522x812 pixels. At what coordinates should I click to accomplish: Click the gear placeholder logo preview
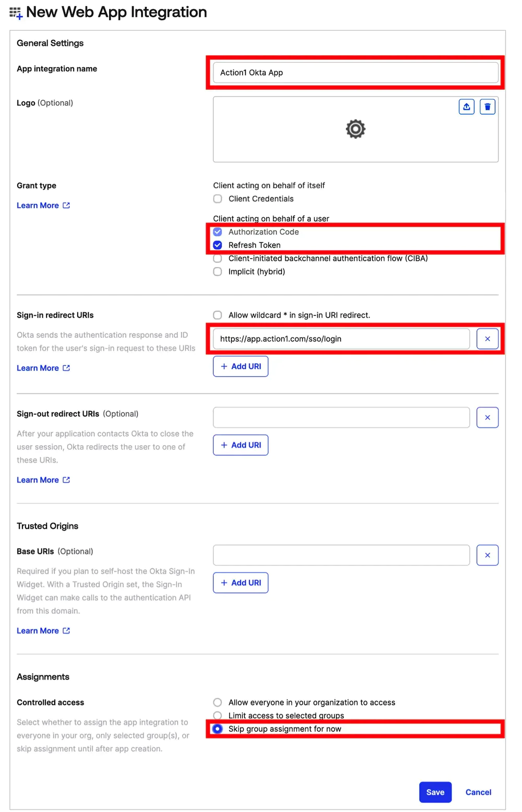point(355,129)
